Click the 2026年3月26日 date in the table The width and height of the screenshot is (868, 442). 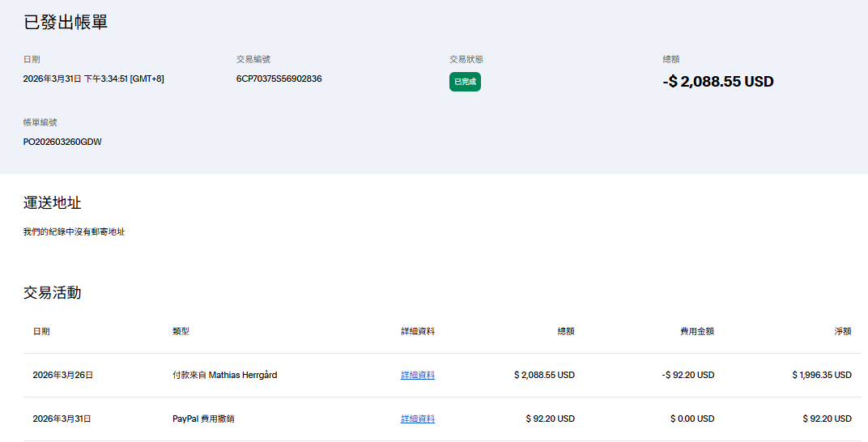click(62, 376)
